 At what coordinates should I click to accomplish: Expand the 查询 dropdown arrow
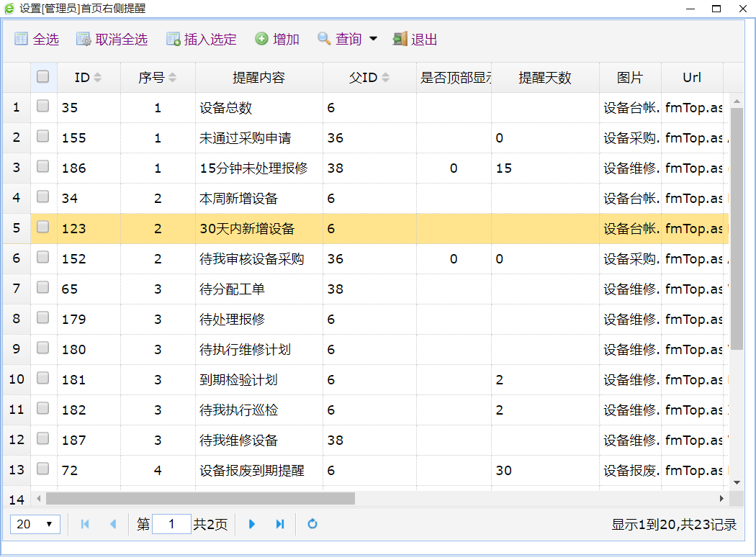(373, 39)
